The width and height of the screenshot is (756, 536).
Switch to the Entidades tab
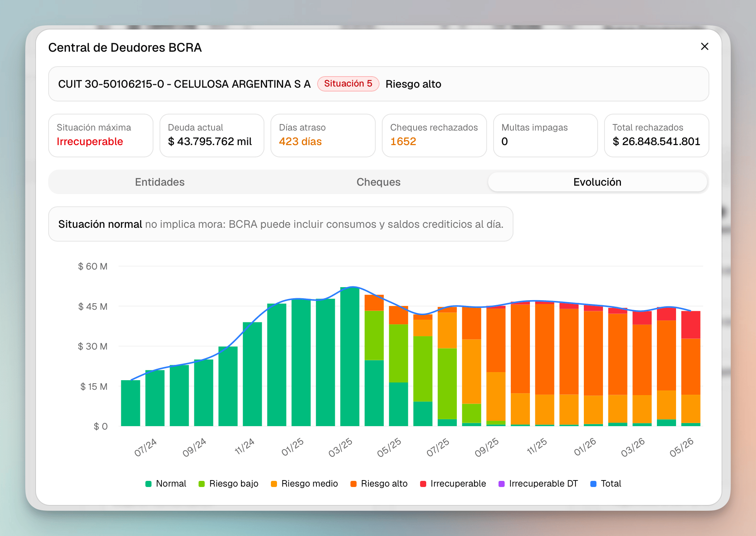(x=160, y=182)
